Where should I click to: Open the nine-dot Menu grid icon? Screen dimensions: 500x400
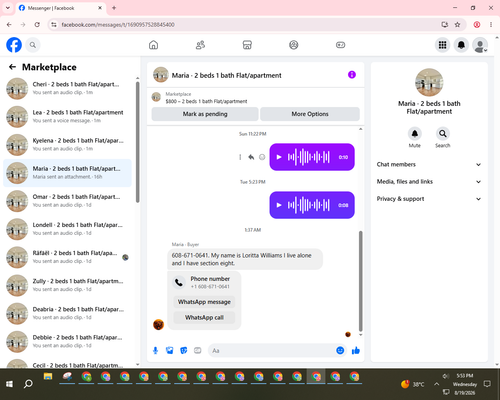[442, 45]
